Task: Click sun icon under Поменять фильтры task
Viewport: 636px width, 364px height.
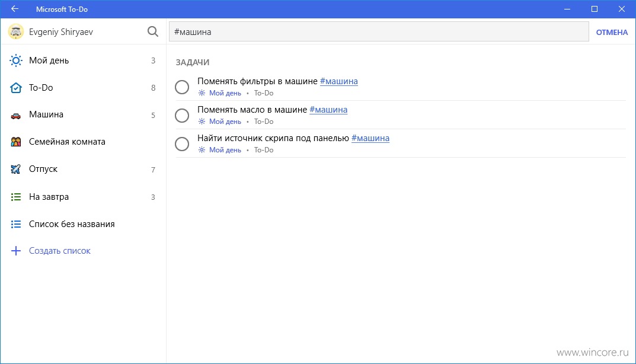Action: coord(202,93)
